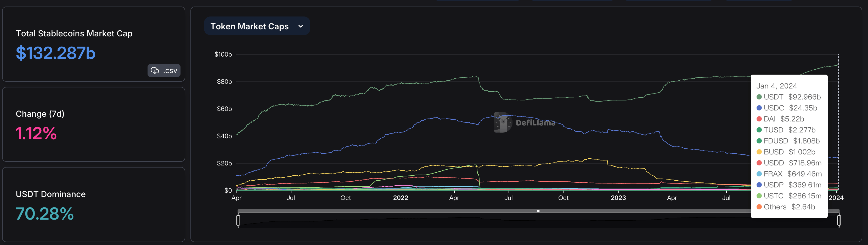The width and height of the screenshot is (868, 245).
Task: Click the orange Others dot in the tooltip
Action: [x=759, y=207]
